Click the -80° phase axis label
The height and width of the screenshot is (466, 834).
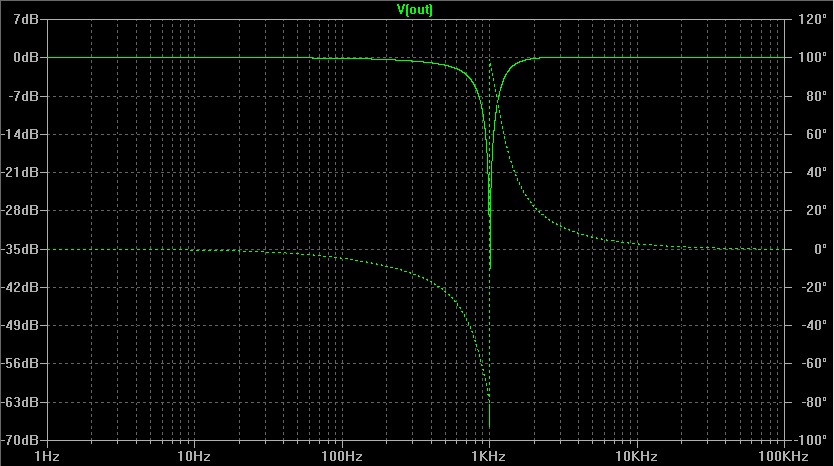tap(814, 402)
